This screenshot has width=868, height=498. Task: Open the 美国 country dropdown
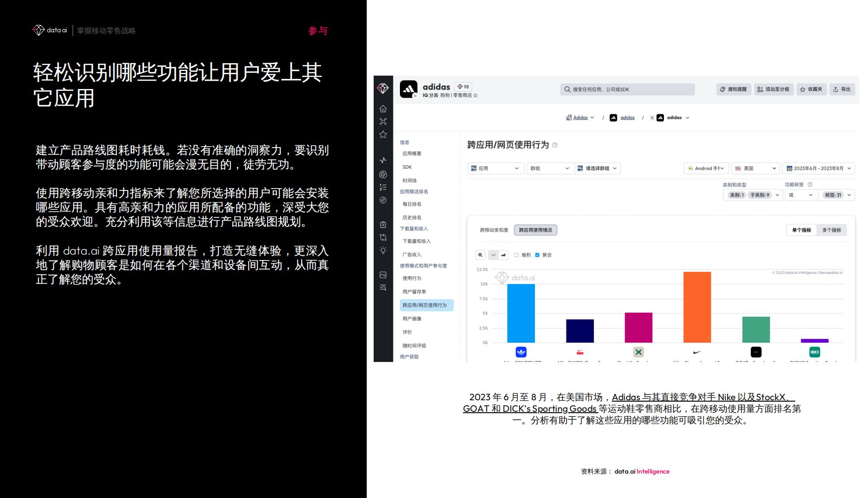pyautogui.click(x=756, y=168)
